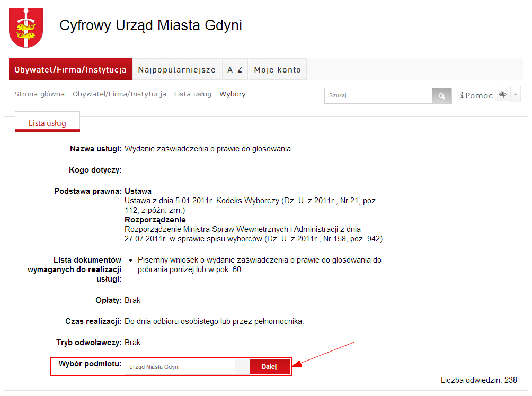This screenshot has height=396, width=532.
Task: Select the Lista usług panel tab
Action: (x=47, y=123)
